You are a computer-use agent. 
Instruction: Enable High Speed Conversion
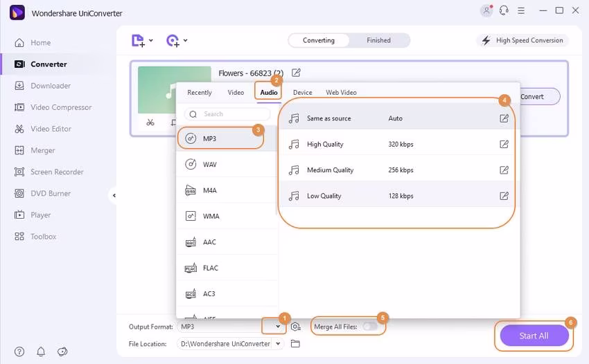click(x=522, y=40)
